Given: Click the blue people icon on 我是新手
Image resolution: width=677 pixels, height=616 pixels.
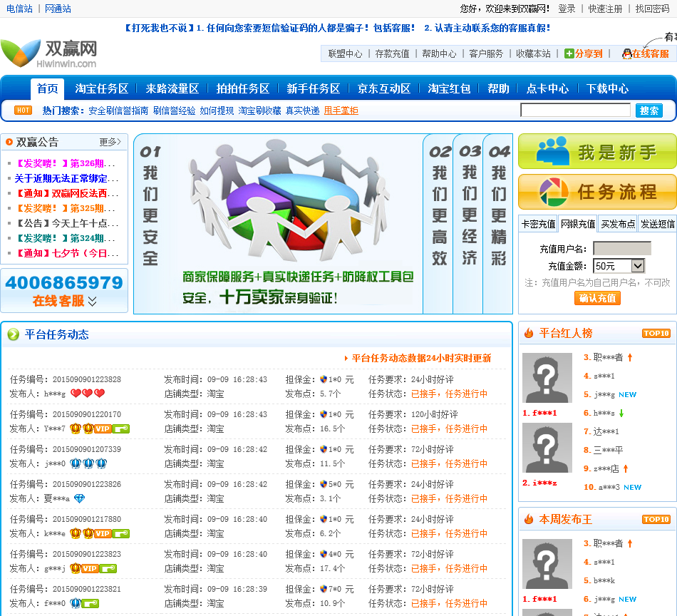Looking at the screenshot, I should (553, 150).
